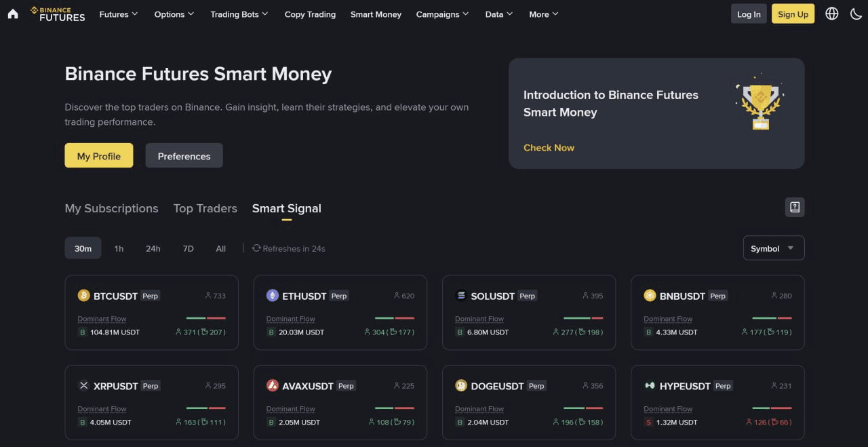Expand the Data menu chevron
868x447 pixels.
(511, 14)
